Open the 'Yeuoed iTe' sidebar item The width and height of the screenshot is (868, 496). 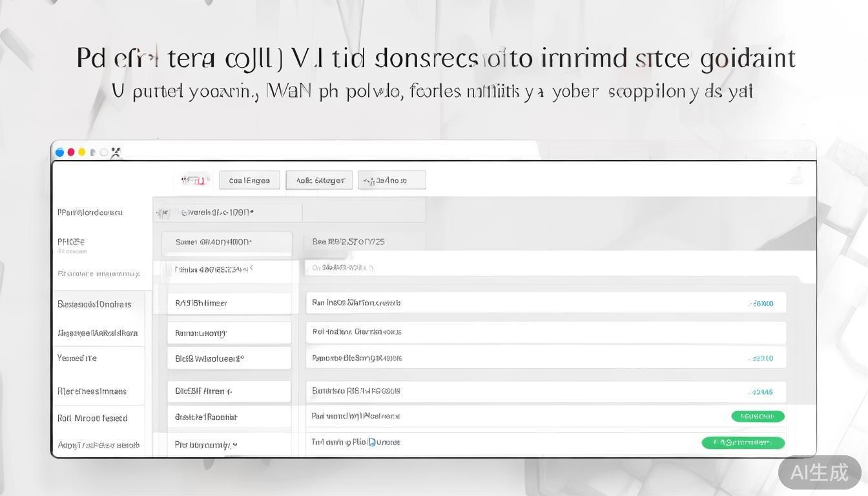tap(77, 358)
